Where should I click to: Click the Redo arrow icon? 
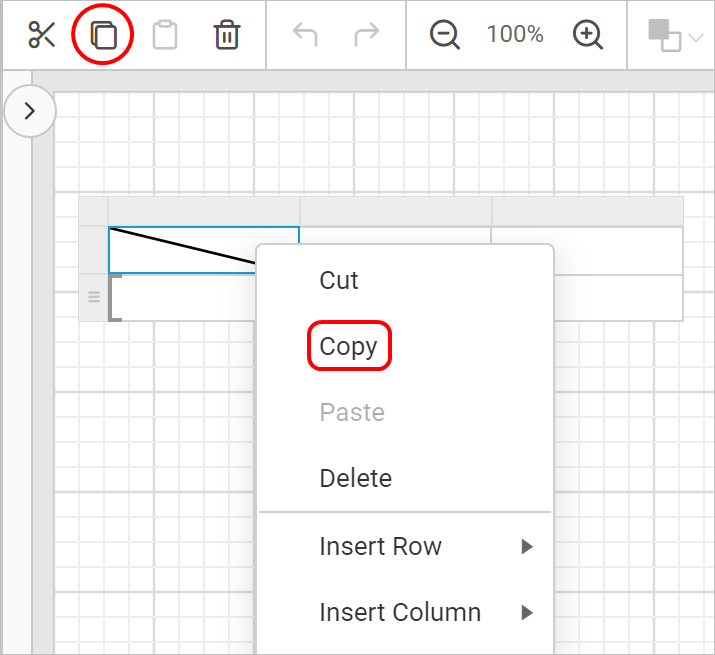point(367,35)
